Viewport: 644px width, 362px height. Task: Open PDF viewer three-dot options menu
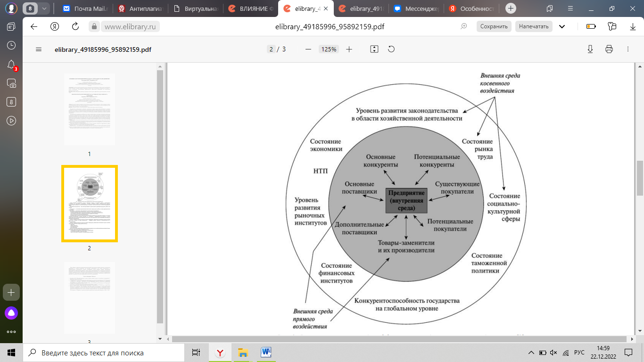(627, 49)
